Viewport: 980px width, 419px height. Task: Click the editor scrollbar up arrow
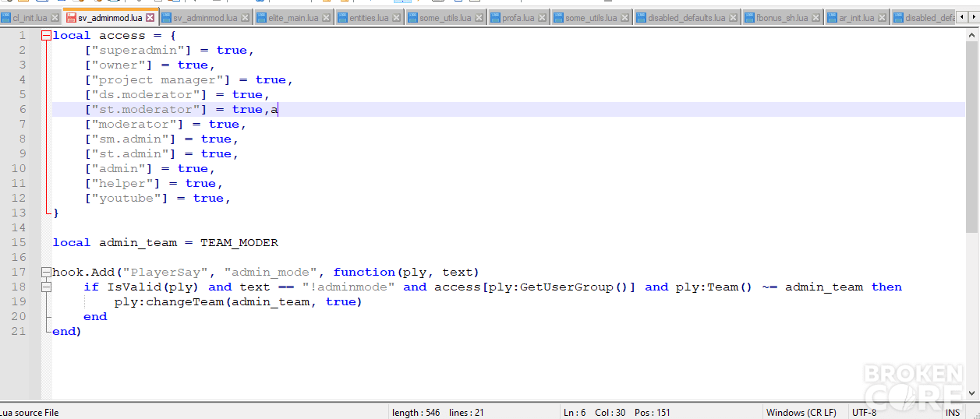(972, 34)
